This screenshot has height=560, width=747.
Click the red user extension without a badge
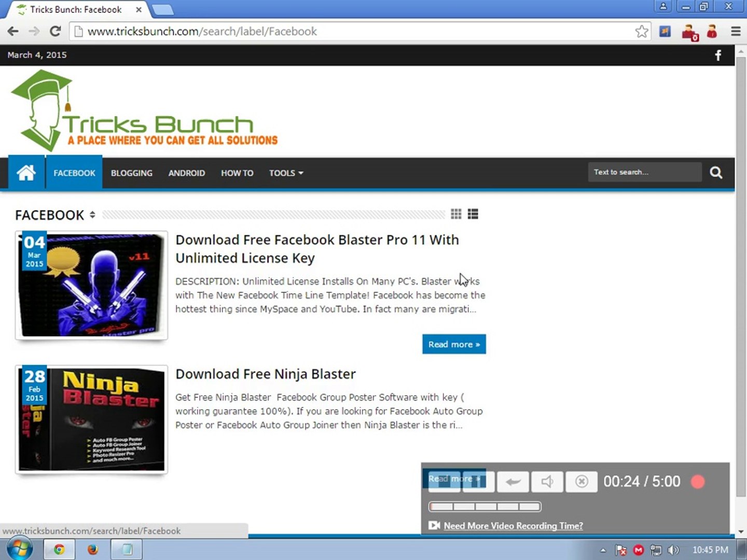click(712, 32)
